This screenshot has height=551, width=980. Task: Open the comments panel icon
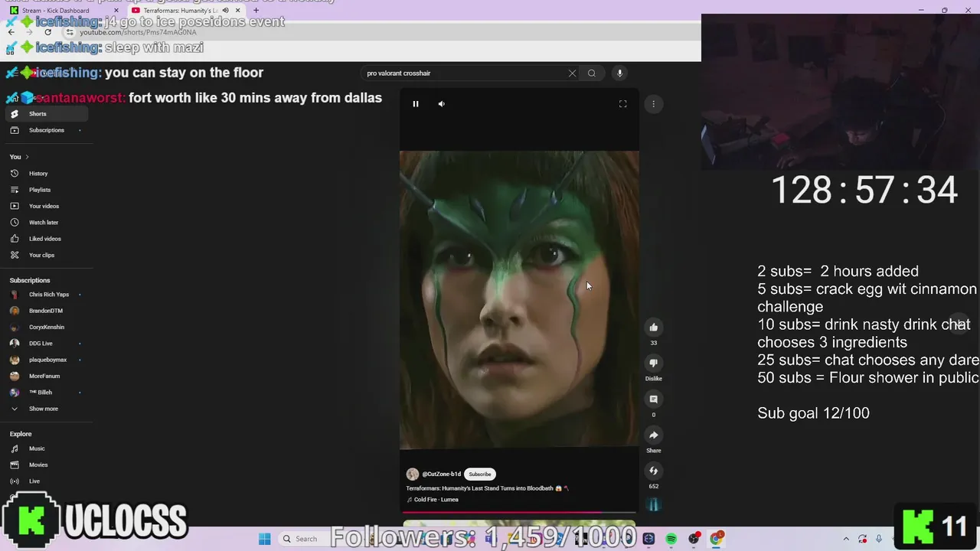tap(654, 399)
